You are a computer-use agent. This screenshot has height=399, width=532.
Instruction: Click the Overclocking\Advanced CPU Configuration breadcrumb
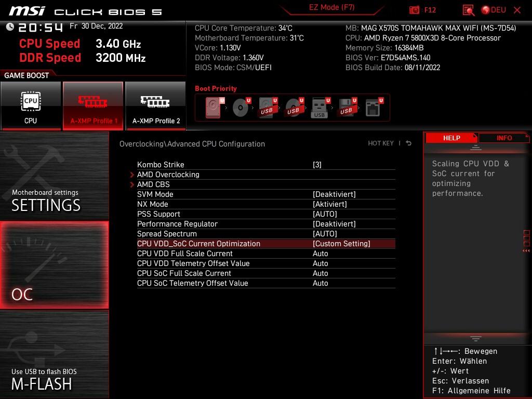point(192,144)
